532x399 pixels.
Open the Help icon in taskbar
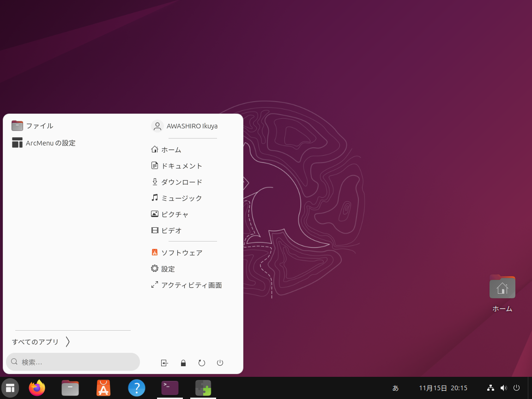pyautogui.click(x=137, y=388)
